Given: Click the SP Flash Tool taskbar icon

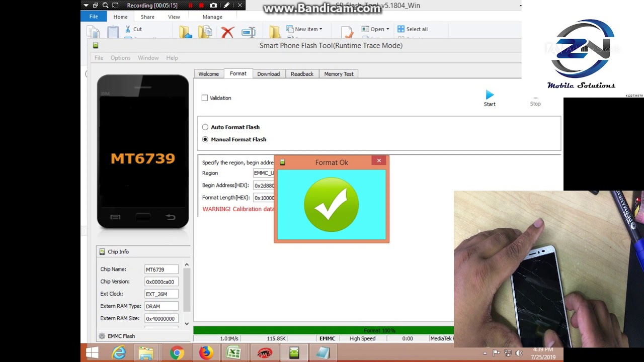Looking at the screenshot, I should point(294,353).
